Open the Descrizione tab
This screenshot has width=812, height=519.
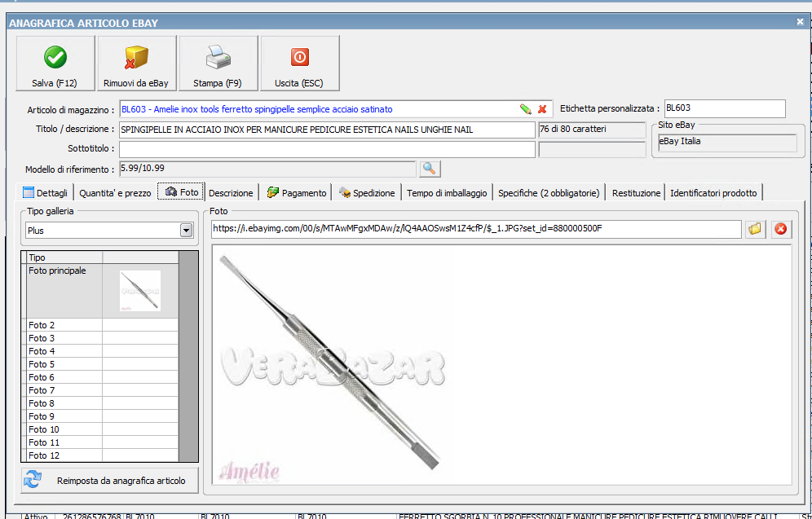coord(231,193)
